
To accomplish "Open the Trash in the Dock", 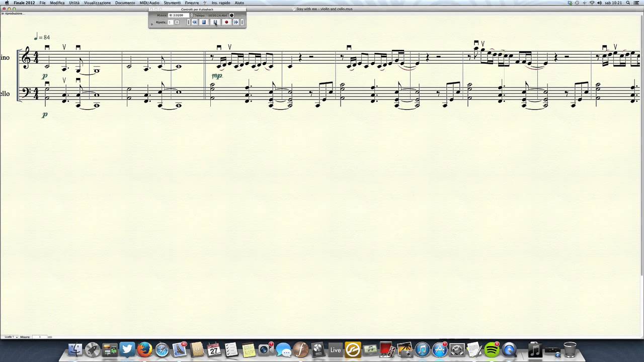I will click(570, 349).
